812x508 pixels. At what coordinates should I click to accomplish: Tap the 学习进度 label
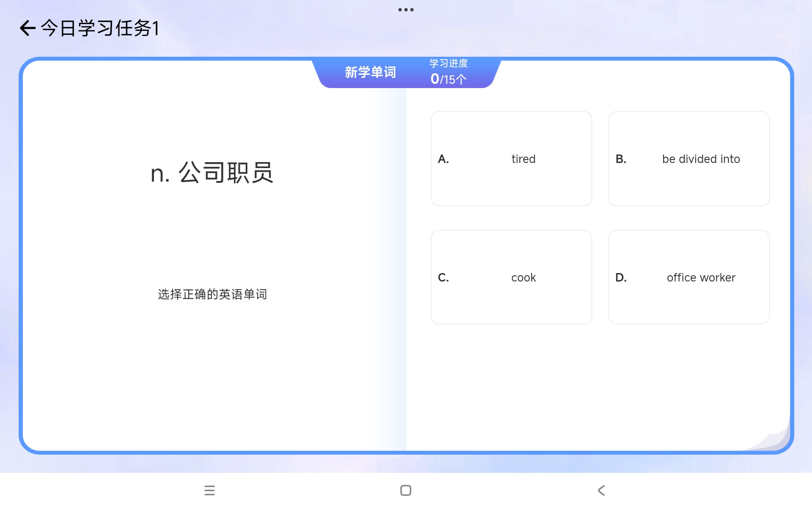pyautogui.click(x=448, y=63)
